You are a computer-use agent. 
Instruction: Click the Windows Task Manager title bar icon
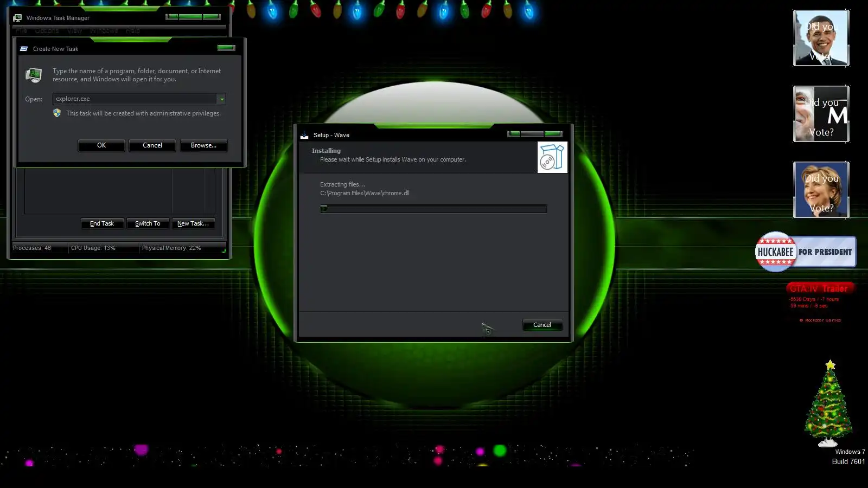[17, 18]
